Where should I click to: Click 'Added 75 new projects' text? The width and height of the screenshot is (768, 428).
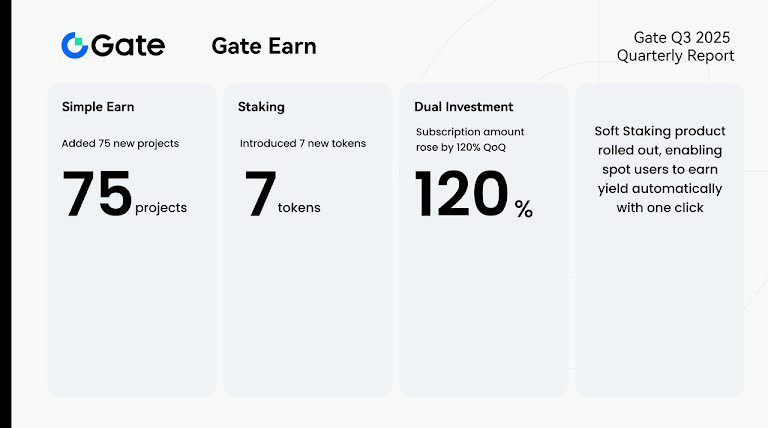120,143
